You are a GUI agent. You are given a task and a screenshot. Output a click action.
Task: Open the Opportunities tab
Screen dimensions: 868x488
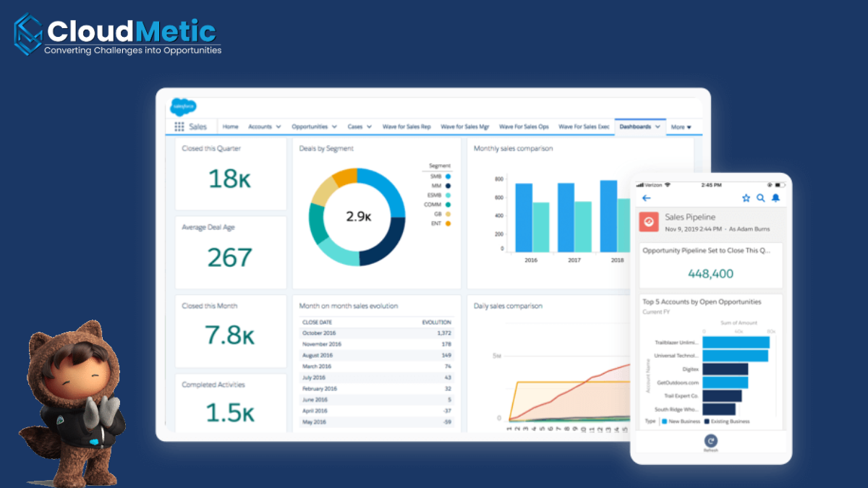pos(310,127)
